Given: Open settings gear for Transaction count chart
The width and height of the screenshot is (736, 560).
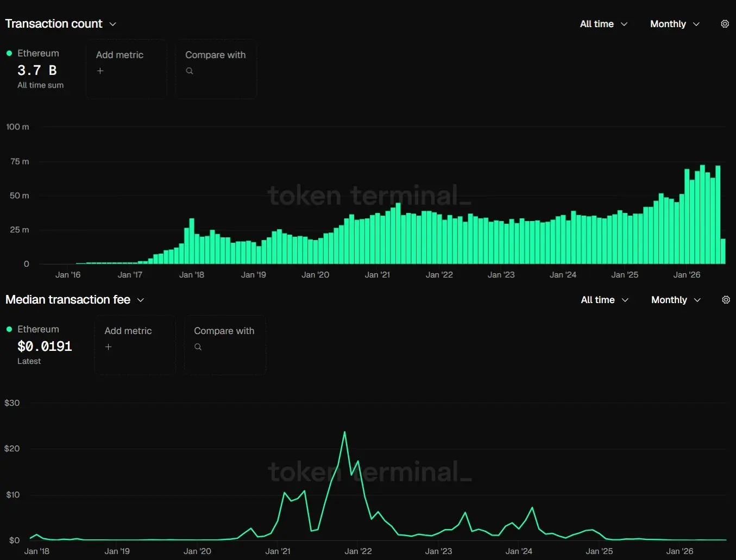Looking at the screenshot, I should click(x=725, y=24).
